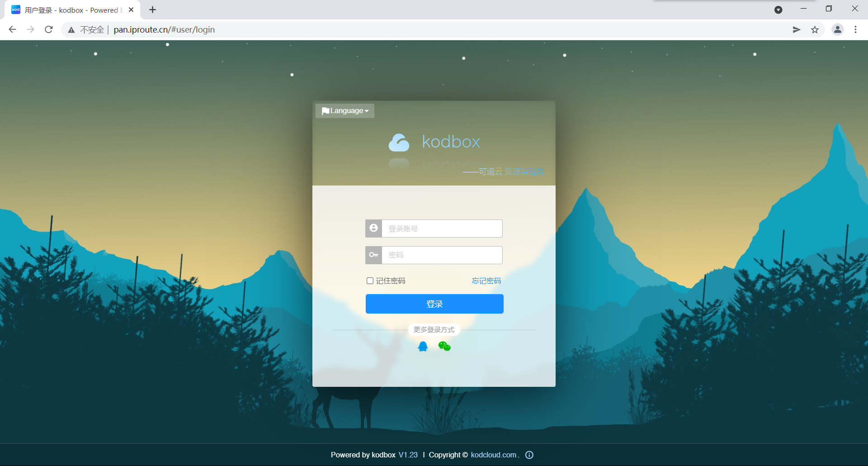Sign in with the QQ penguin icon

[x=423, y=347]
